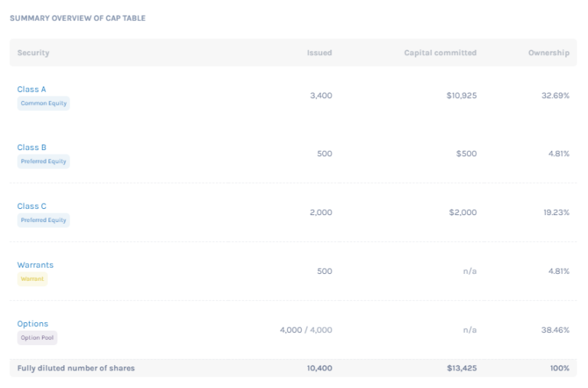Click the Preferred Equity badge under Class B

44,161
